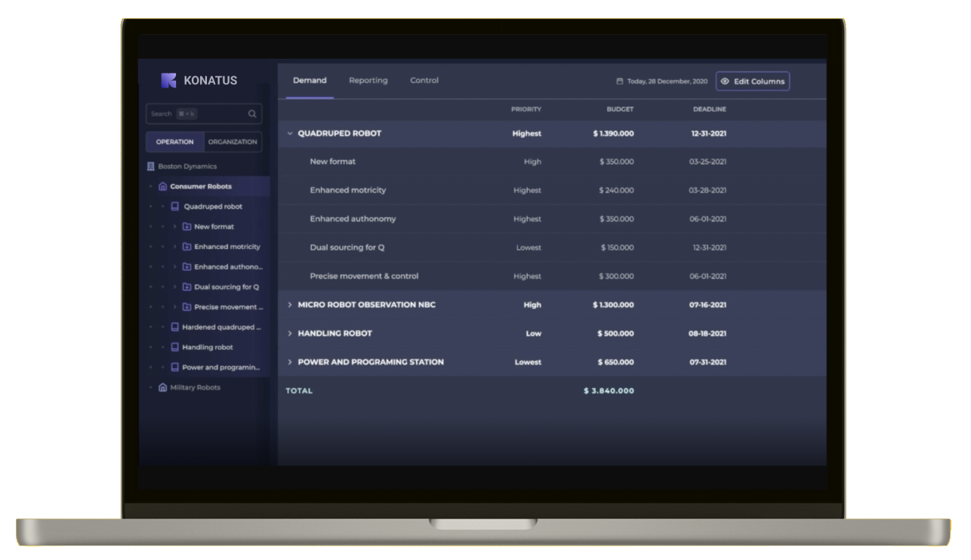Click the Precise movement folder icon in sidebar
971x560 pixels.
186,307
